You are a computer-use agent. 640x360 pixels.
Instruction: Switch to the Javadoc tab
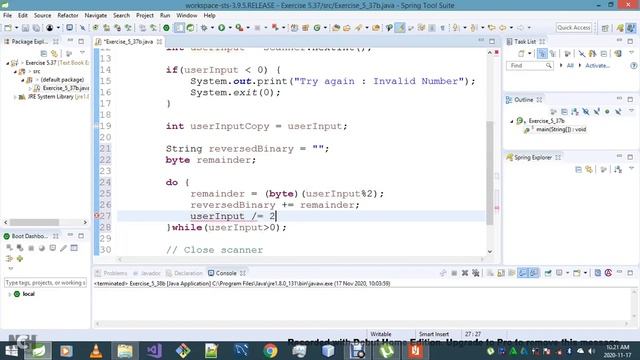147,273
